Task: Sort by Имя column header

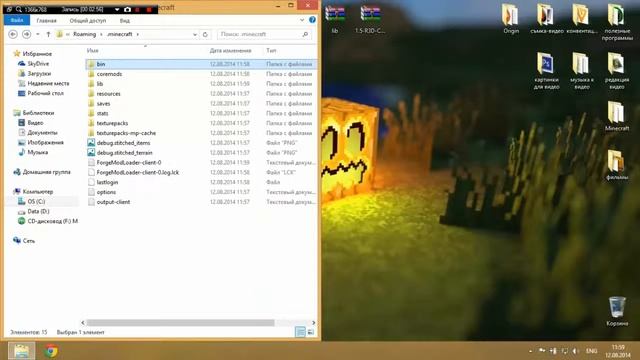Action: (x=93, y=51)
